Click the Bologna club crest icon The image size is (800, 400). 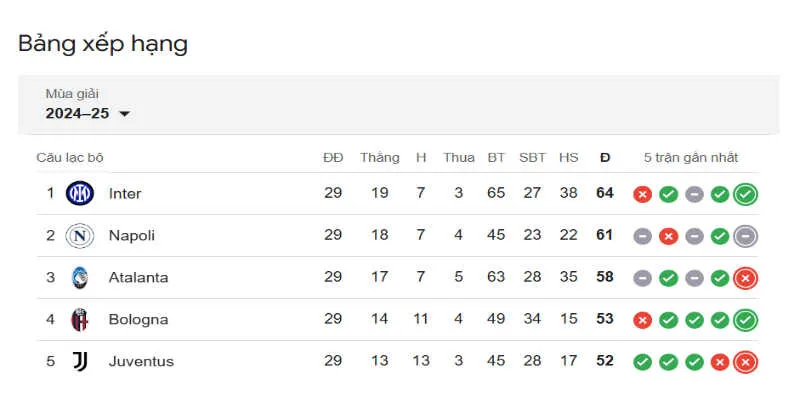[x=80, y=319]
